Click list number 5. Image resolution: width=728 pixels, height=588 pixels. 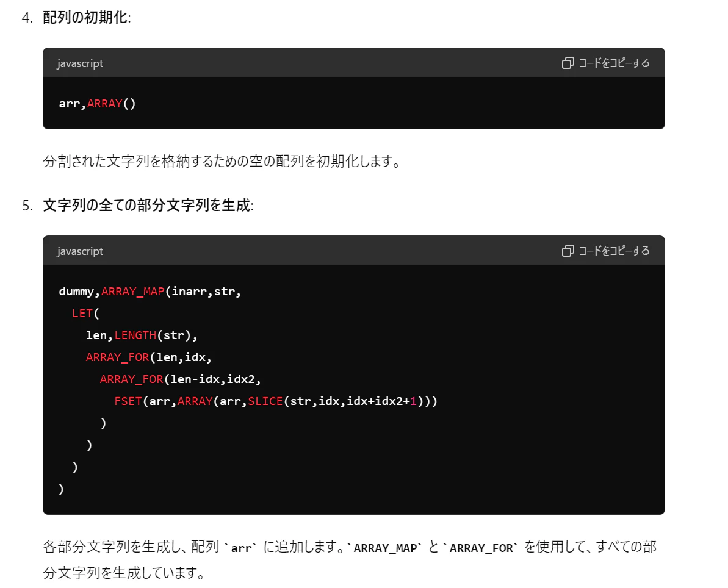(27, 205)
